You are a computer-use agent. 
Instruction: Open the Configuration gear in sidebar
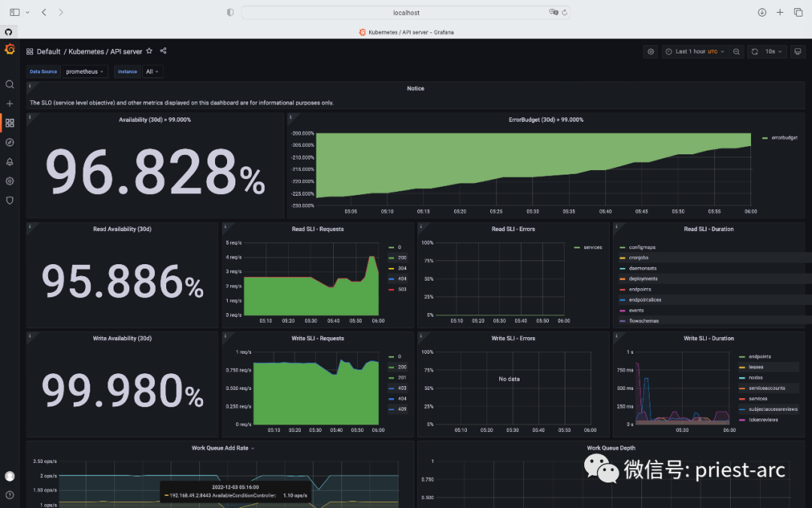(9, 181)
